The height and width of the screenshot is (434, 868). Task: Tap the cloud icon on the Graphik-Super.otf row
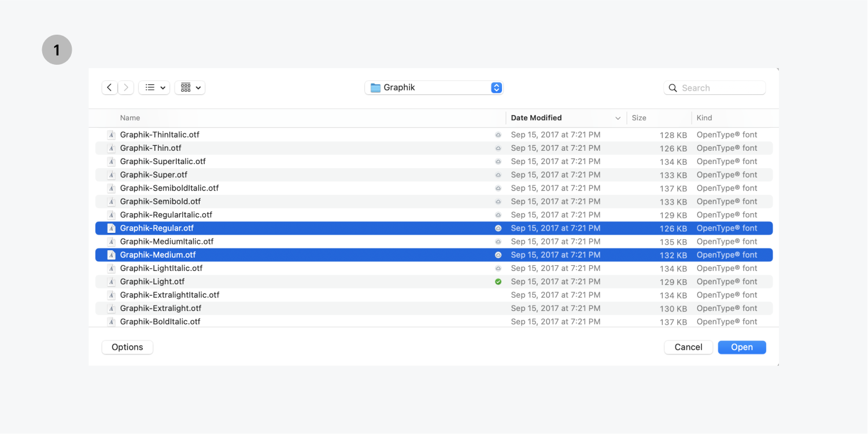(498, 175)
